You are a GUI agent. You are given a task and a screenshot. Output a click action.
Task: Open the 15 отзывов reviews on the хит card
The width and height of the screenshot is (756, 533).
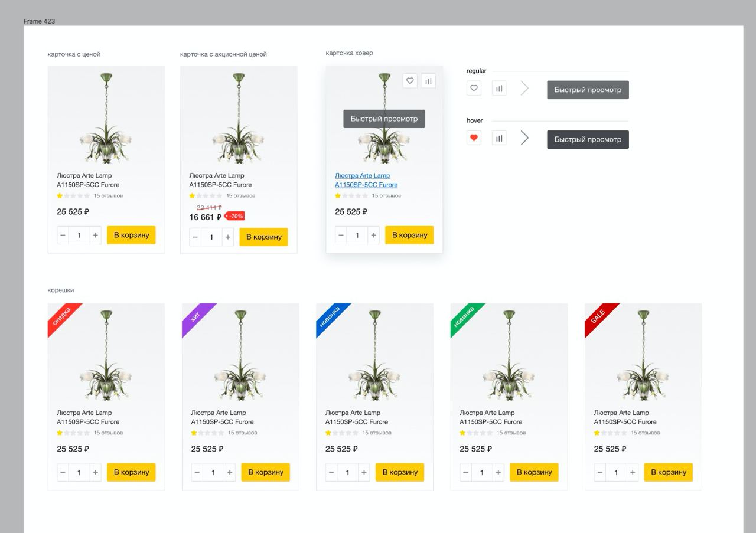242,433
